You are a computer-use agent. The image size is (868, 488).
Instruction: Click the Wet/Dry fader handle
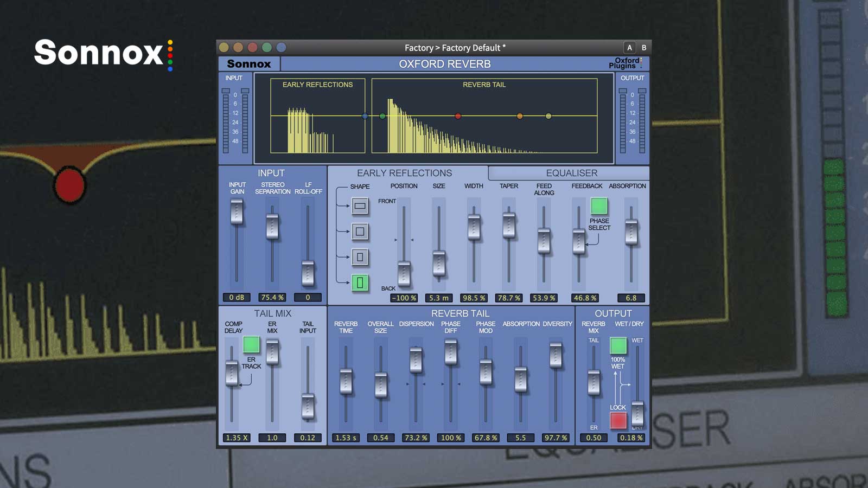click(x=637, y=414)
